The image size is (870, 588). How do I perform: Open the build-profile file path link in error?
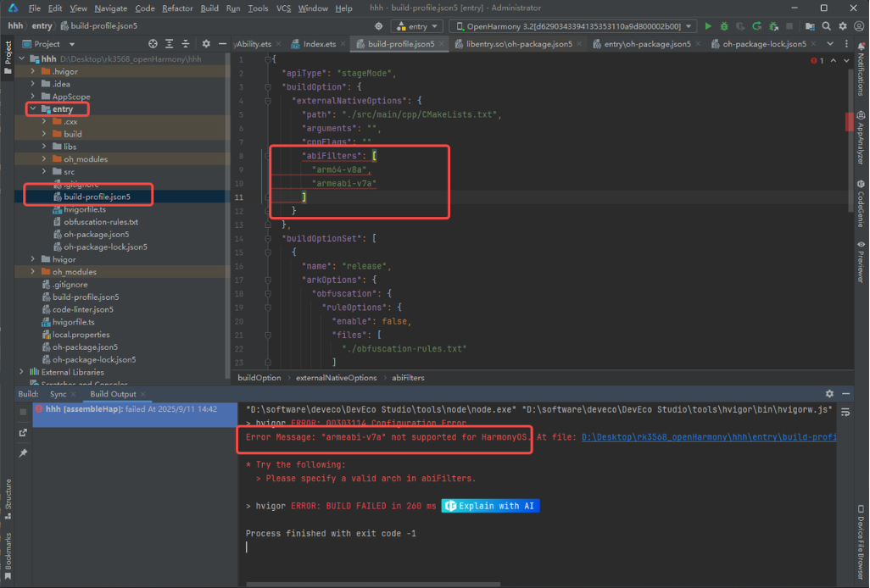point(709,437)
